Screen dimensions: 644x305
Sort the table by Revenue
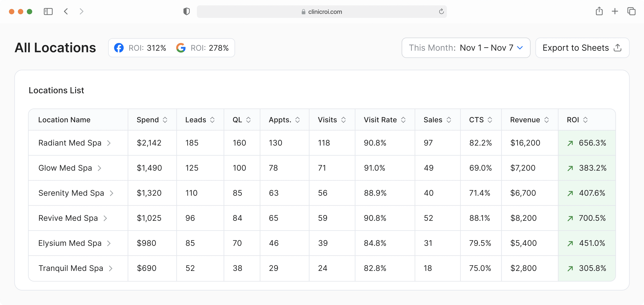click(547, 120)
